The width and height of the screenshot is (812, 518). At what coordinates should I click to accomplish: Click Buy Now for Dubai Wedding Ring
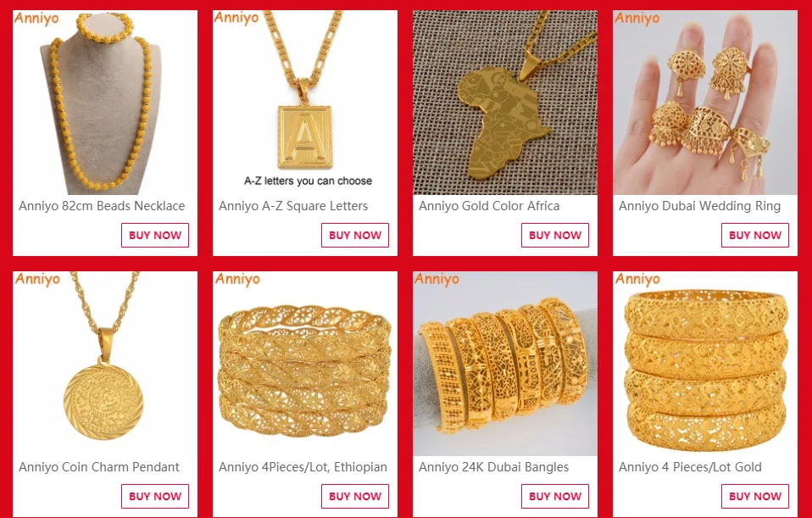click(x=755, y=235)
